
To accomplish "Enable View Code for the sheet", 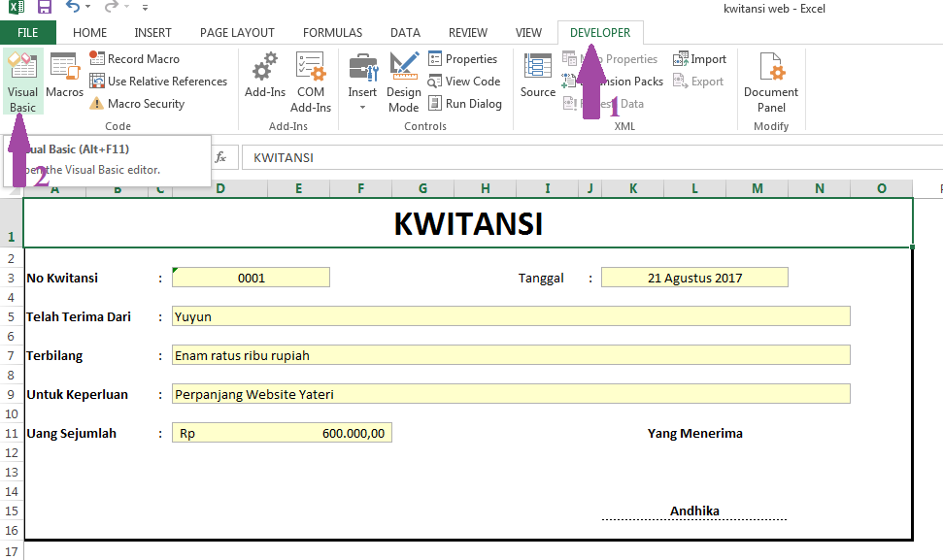I will (x=465, y=81).
